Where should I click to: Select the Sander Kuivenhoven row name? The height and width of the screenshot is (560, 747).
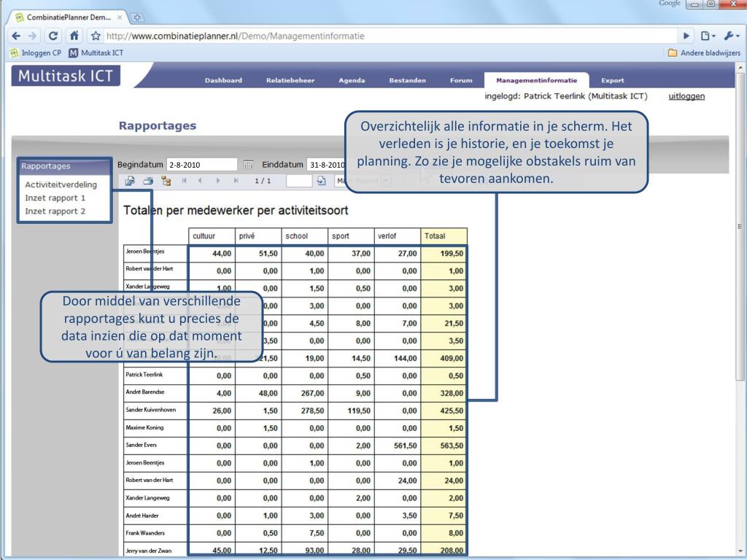point(150,410)
